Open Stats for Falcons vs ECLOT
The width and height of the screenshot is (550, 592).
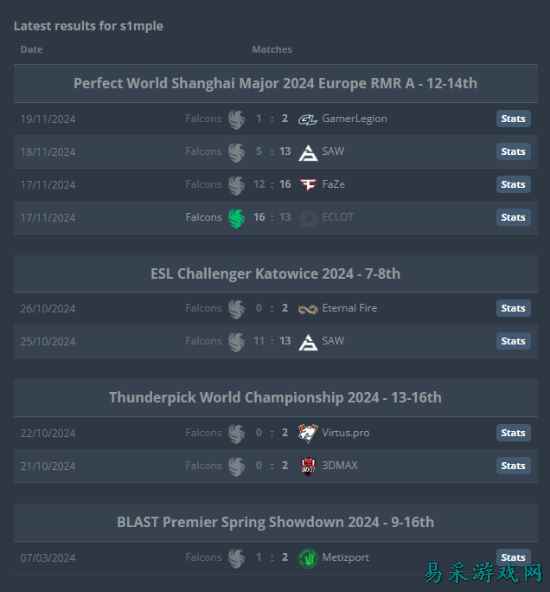pyautogui.click(x=513, y=217)
